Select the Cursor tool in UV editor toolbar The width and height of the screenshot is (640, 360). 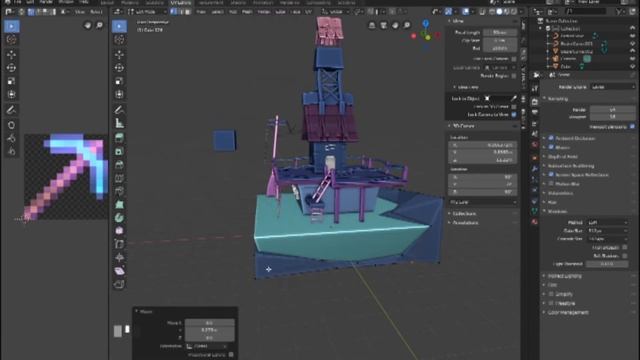[11, 40]
